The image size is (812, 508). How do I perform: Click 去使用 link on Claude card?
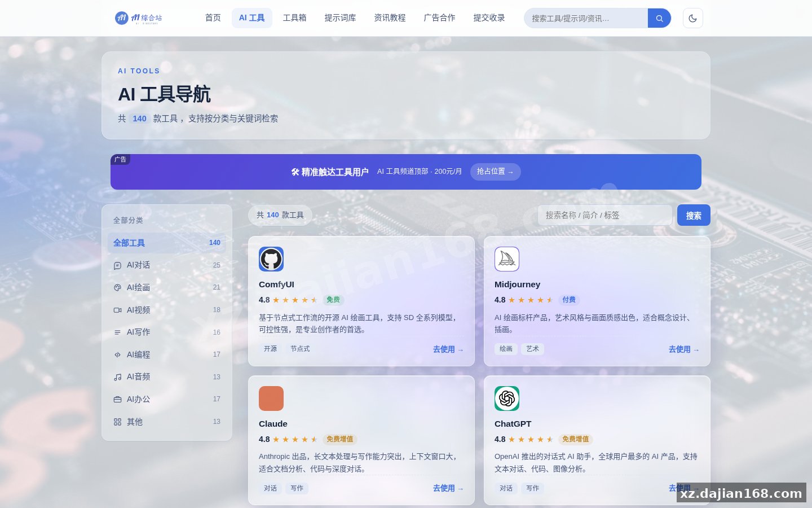point(448,488)
